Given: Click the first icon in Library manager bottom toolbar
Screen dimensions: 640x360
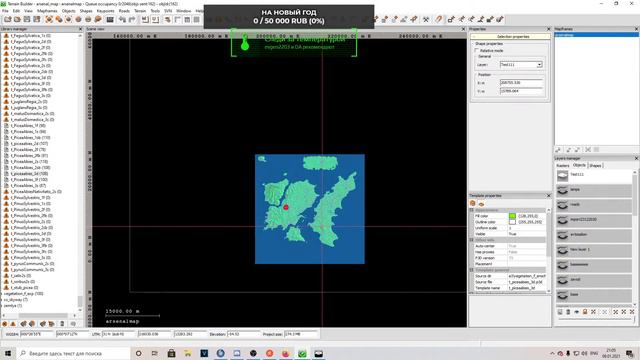Looking at the screenshot, I should pos(5,324).
